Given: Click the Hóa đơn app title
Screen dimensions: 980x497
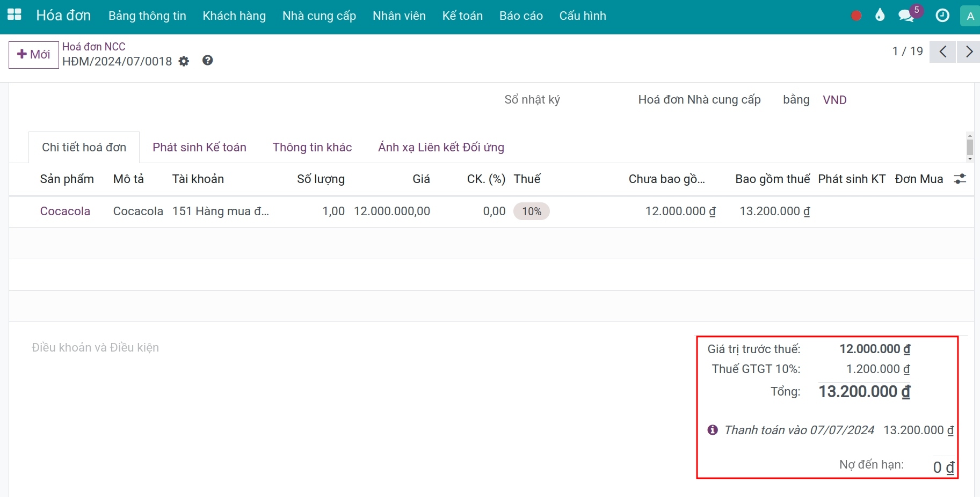Looking at the screenshot, I should pyautogui.click(x=63, y=16).
